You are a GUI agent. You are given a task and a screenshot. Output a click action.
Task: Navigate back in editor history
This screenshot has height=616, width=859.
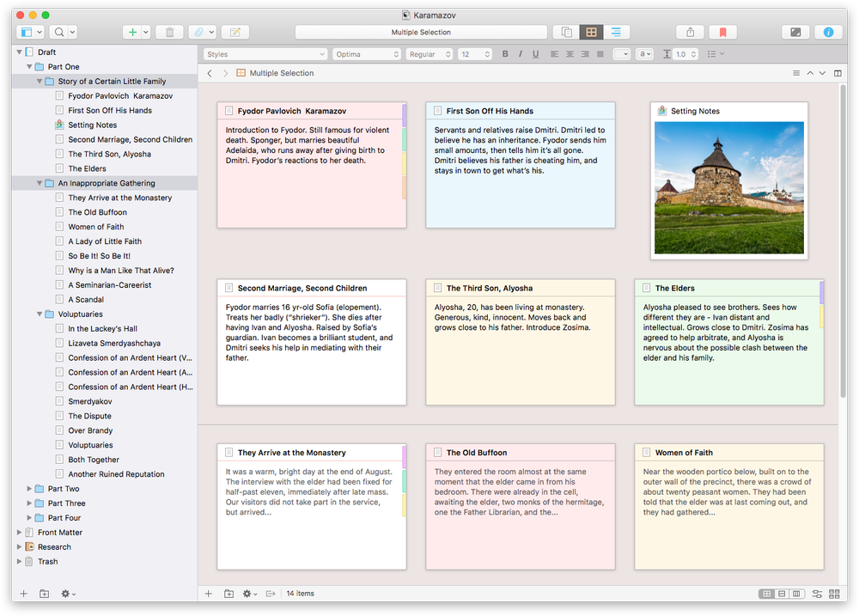(210, 73)
